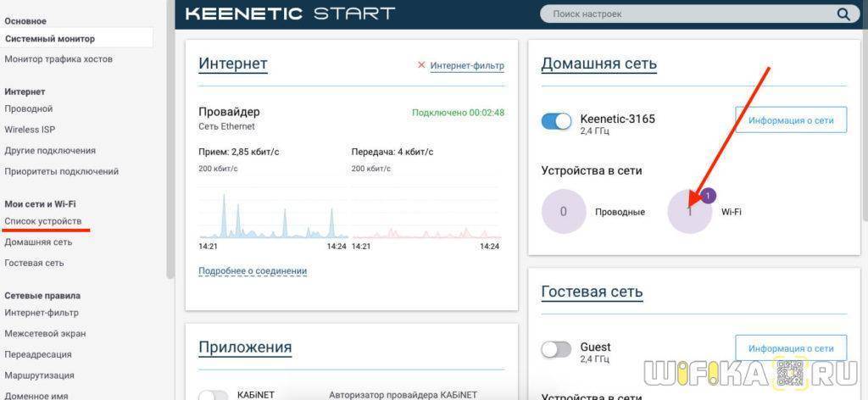Open Монитор трафика хостов page
The width and height of the screenshot is (868, 400).
(58, 59)
